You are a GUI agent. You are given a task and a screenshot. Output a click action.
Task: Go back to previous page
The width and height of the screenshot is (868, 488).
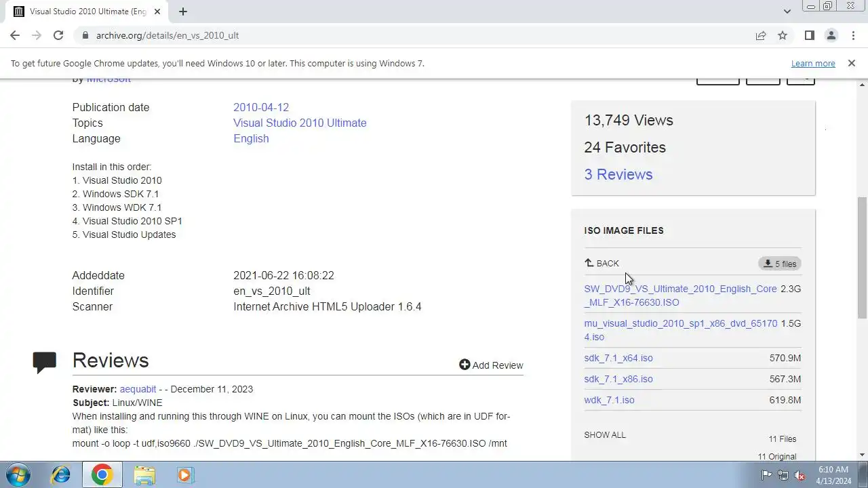pyautogui.click(x=15, y=35)
